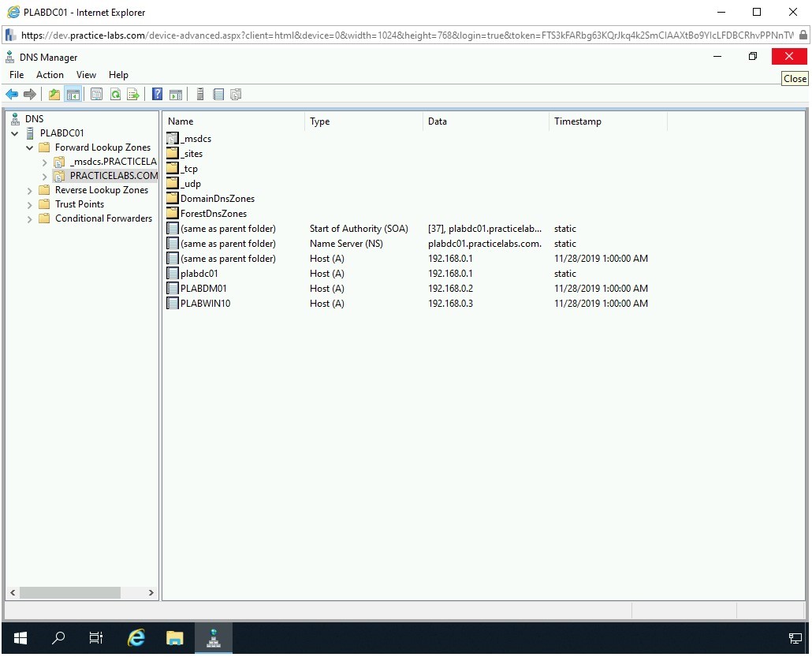The image size is (812, 657).
Task: Click the Export List toolbar icon
Action: 133,95
